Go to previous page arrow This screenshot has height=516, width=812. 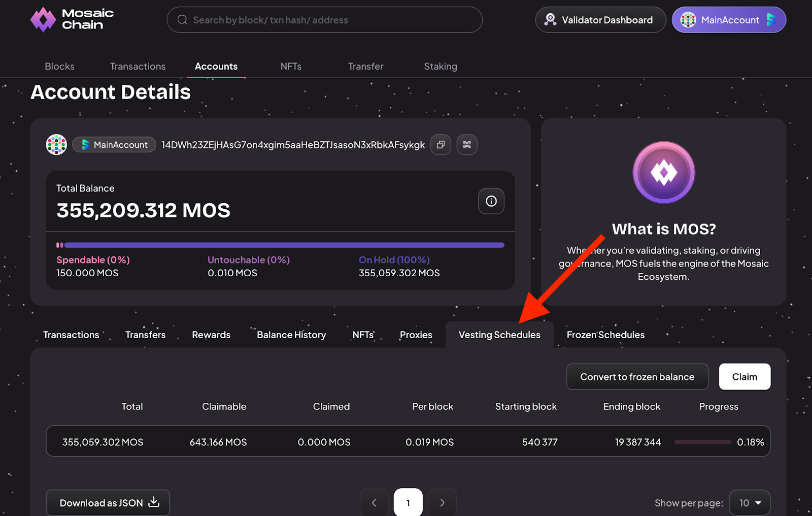pyautogui.click(x=374, y=502)
